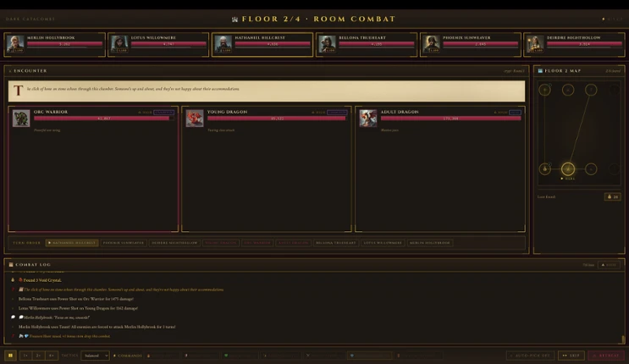
Task: Collapse the Encounter panel chevron
Action: [x=10, y=71]
